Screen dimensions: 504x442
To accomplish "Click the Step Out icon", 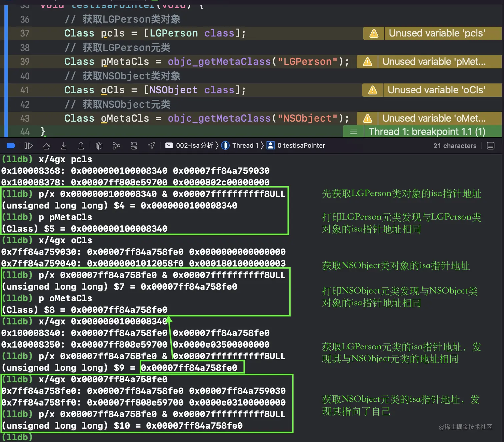I will click(x=81, y=146).
